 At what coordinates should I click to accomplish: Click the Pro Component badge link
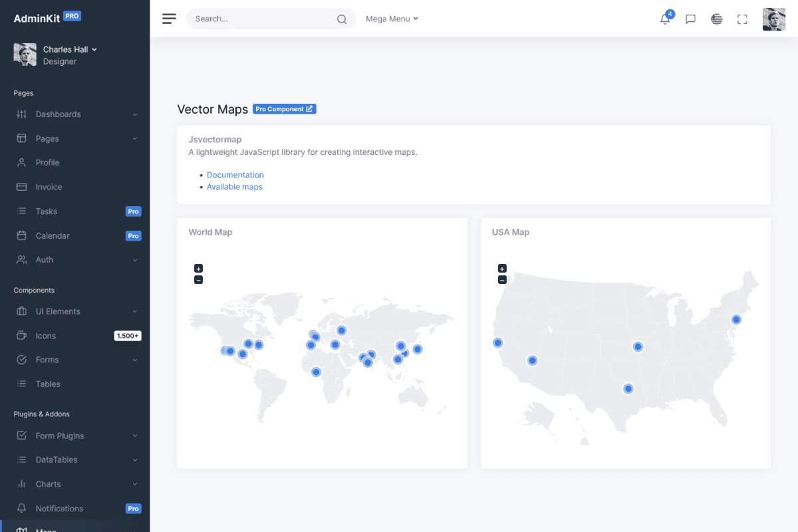[x=285, y=109]
